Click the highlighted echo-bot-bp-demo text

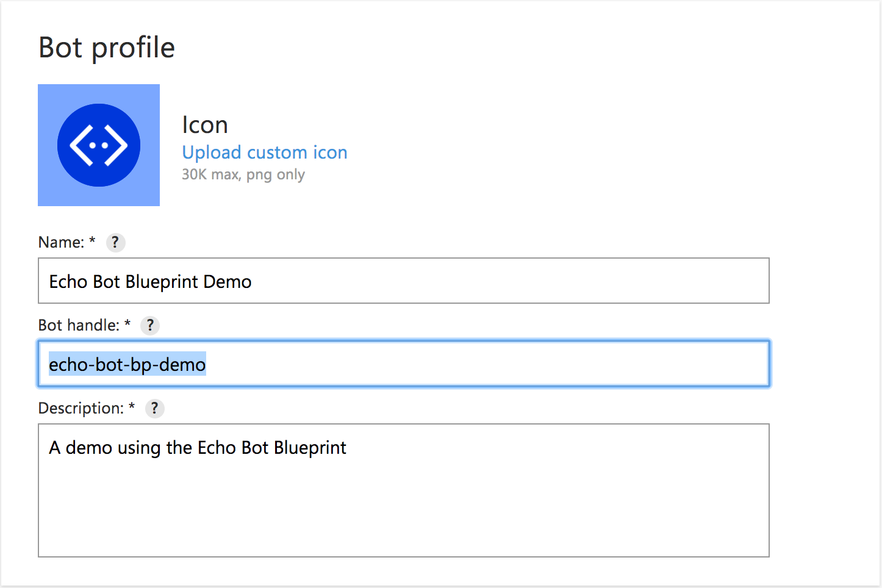[127, 365]
